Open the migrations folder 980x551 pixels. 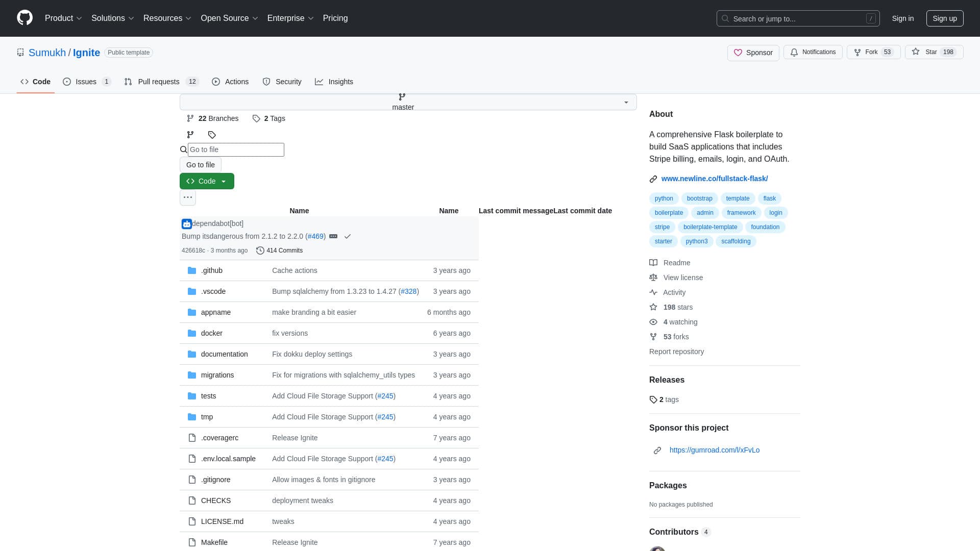coord(217,375)
